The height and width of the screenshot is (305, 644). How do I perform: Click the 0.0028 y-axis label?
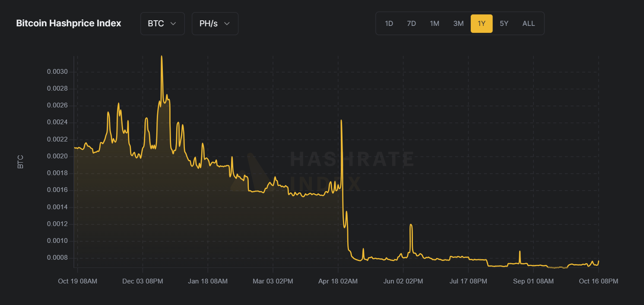[57, 88]
